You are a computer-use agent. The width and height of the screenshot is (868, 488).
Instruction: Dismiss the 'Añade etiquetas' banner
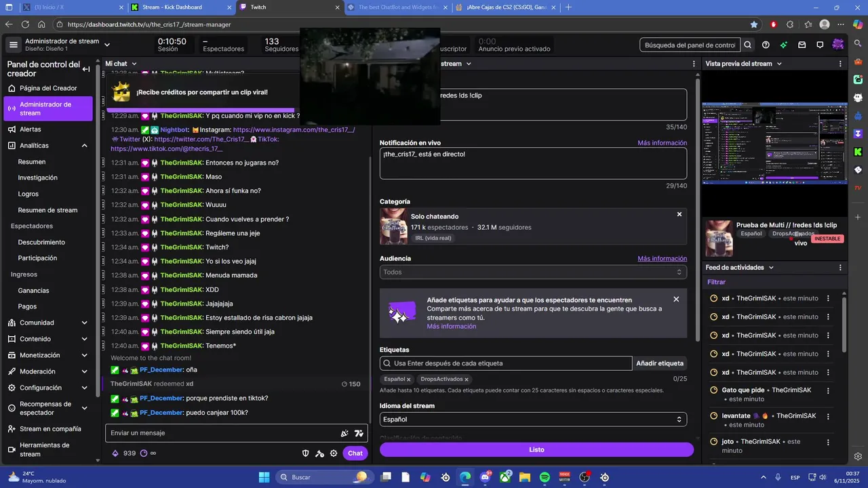pyautogui.click(x=676, y=299)
